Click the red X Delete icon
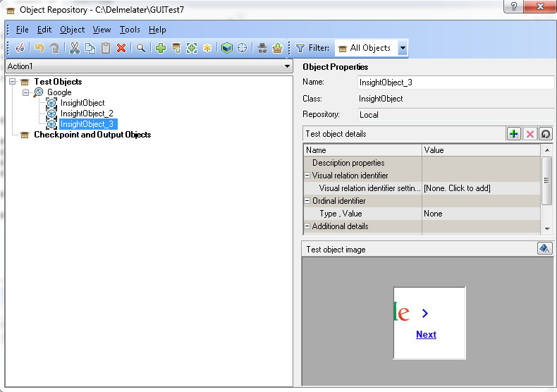 pyautogui.click(x=121, y=48)
